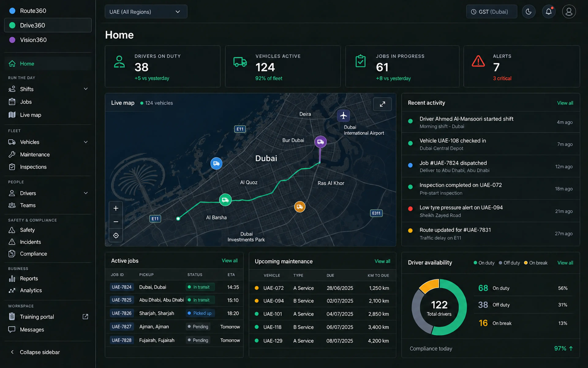Expand the live map fullscreen
This screenshot has width=588, height=368.
(x=383, y=104)
